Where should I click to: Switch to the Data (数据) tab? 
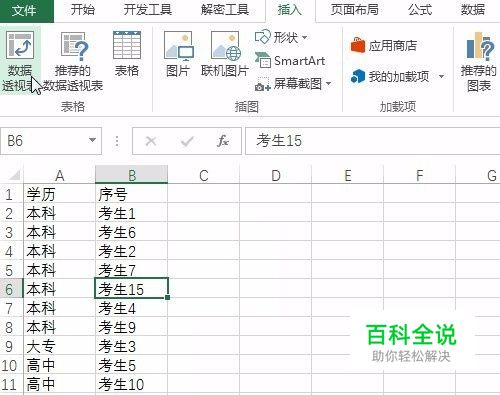[473, 10]
